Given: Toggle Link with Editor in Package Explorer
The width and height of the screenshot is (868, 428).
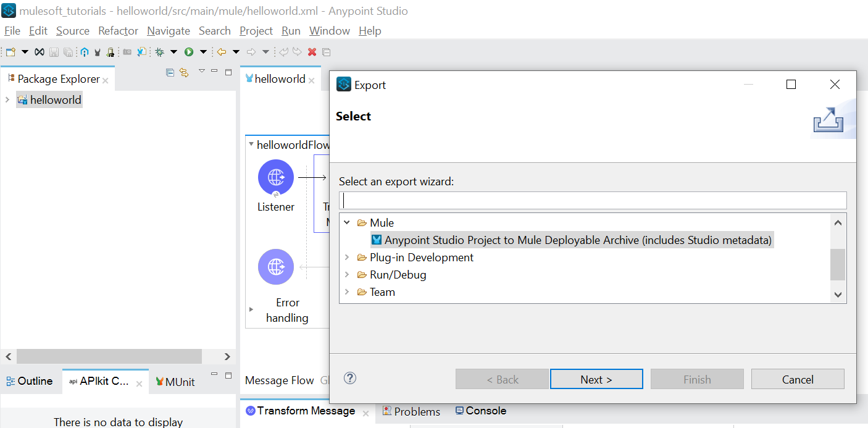Looking at the screenshot, I should [x=183, y=72].
